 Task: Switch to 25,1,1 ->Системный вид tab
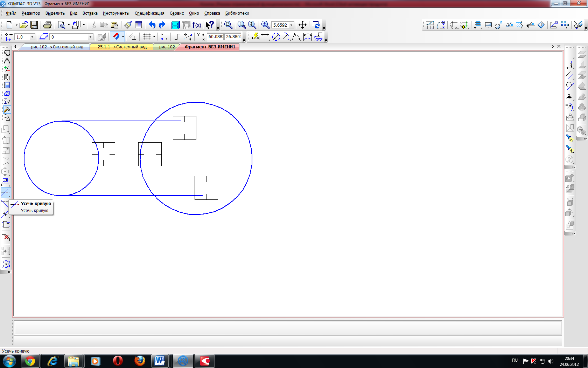point(122,47)
